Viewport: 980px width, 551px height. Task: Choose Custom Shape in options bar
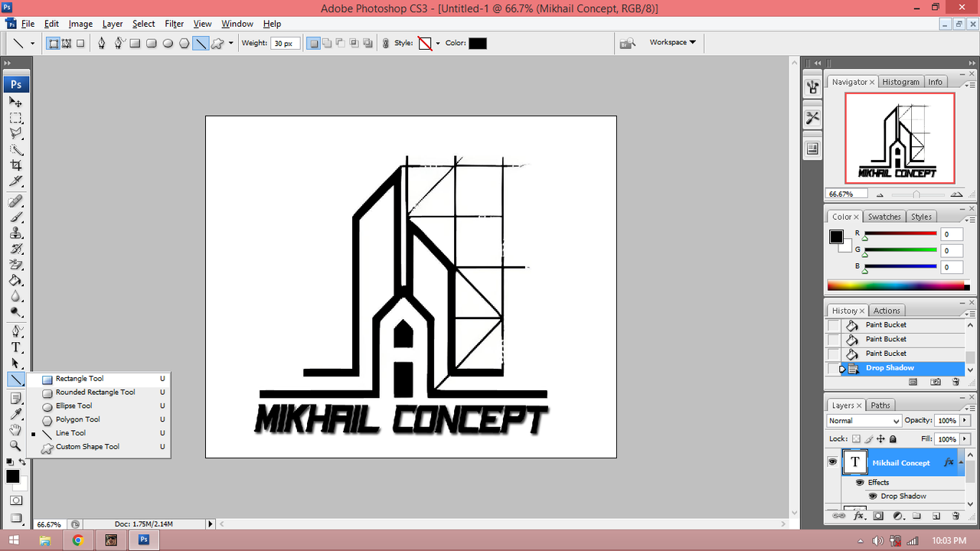217,44
